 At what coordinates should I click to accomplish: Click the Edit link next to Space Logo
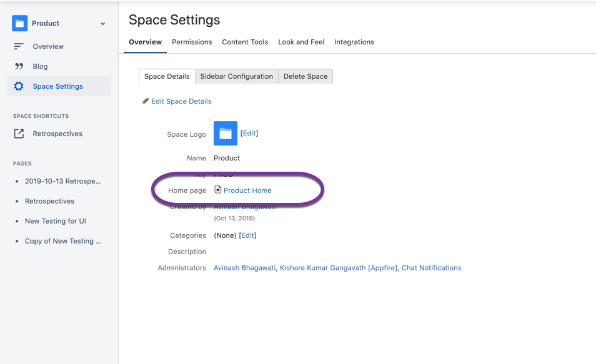[249, 133]
